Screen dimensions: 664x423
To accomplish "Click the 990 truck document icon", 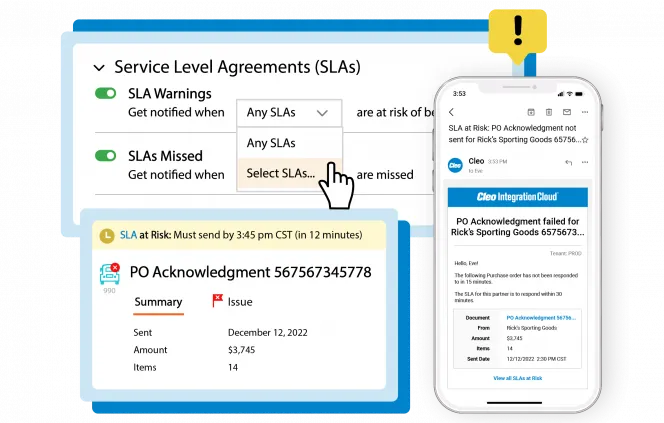I will (x=110, y=274).
